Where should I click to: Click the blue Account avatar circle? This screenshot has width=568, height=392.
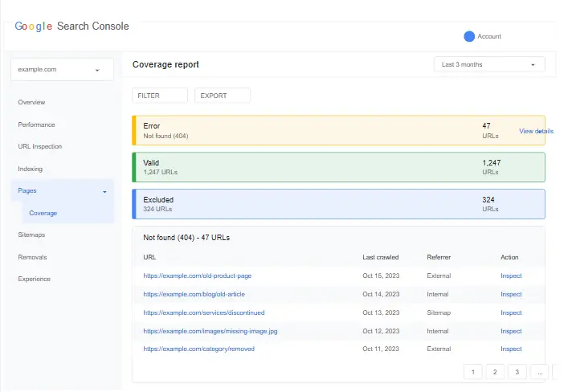point(469,36)
